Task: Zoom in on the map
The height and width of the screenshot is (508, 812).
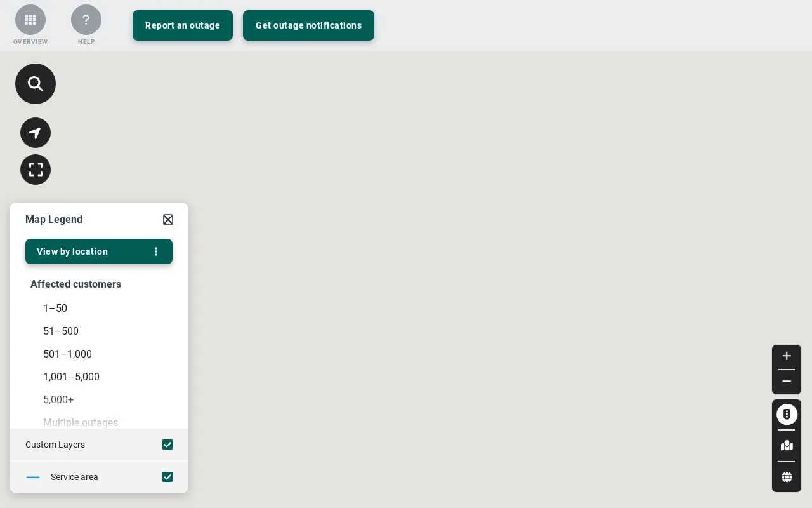Action: [787, 356]
